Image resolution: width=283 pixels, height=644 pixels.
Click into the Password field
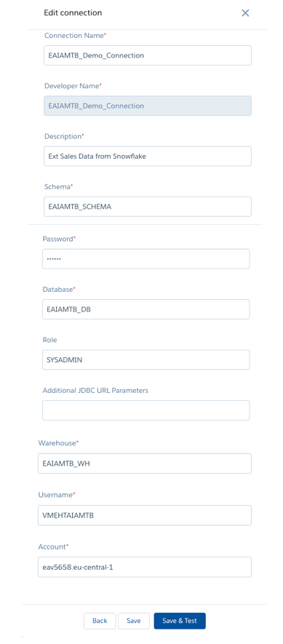click(x=146, y=259)
